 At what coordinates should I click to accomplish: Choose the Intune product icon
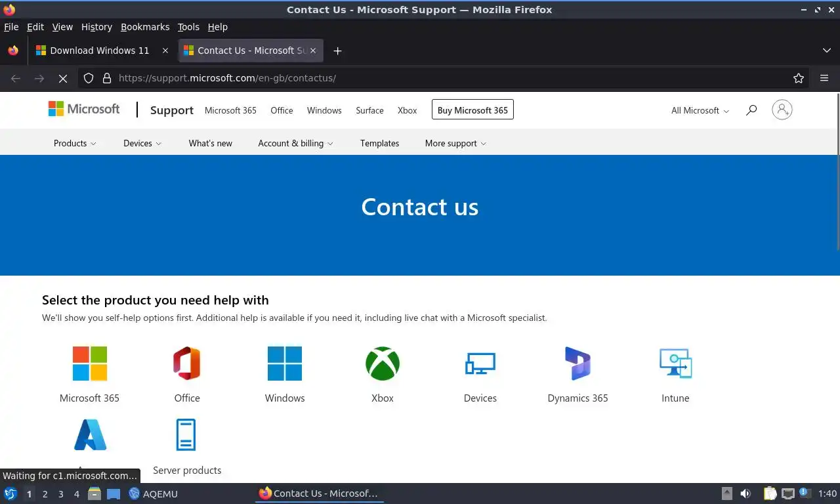tap(675, 364)
